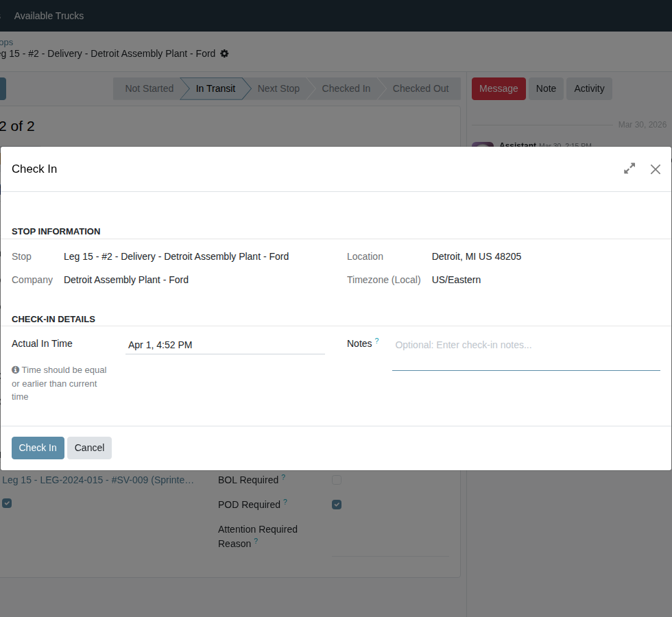Viewport: 672px width, 617px height.
Task: Cancel the check-in dialog
Action: tap(89, 448)
